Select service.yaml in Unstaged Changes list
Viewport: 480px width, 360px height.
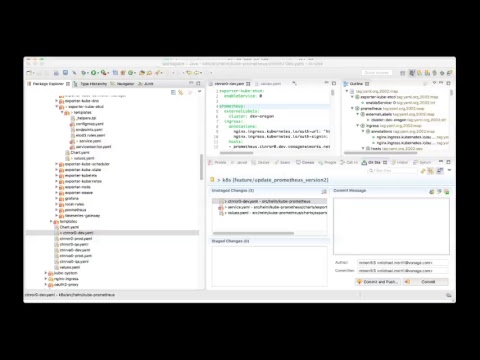(x=273, y=207)
